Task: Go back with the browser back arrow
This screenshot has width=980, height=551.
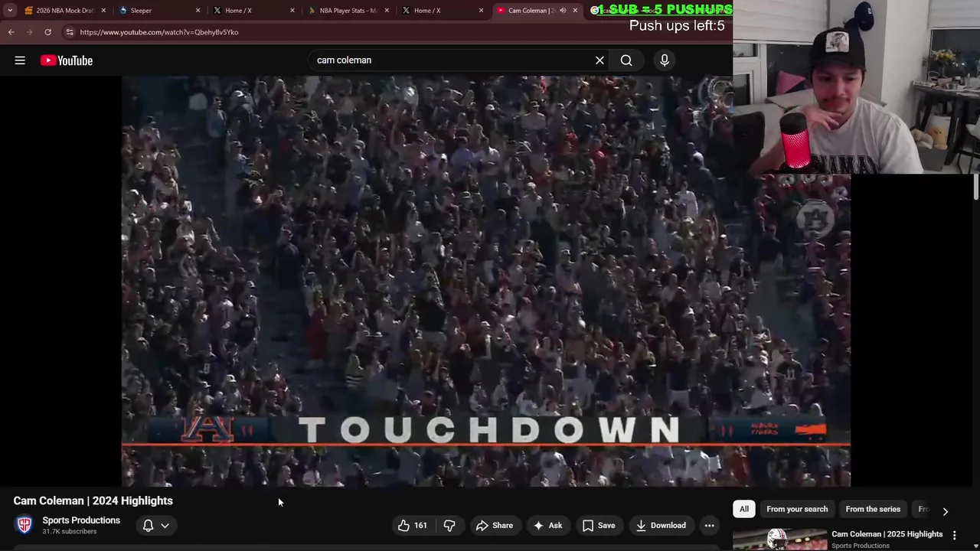Action: pos(11,32)
